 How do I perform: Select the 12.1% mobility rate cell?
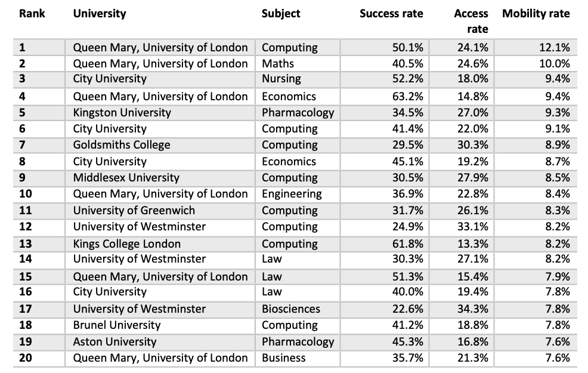pyautogui.click(x=554, y=47)
